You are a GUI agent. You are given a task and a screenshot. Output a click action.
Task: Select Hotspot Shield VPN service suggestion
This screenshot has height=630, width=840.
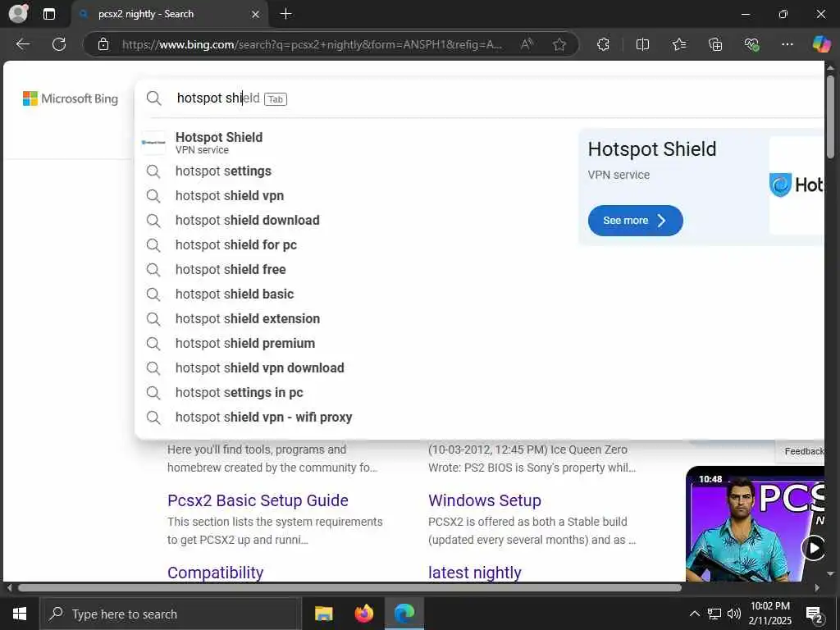[x=354, y=143]
